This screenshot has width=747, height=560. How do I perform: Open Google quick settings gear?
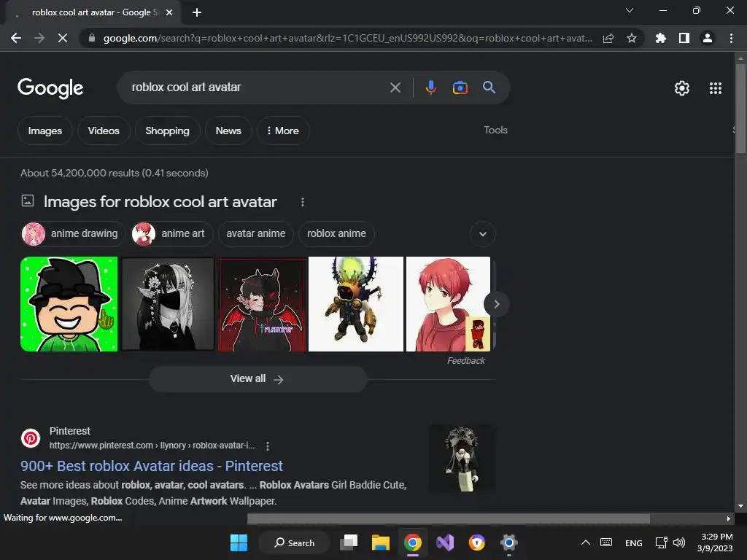click(x=682, y=88)
